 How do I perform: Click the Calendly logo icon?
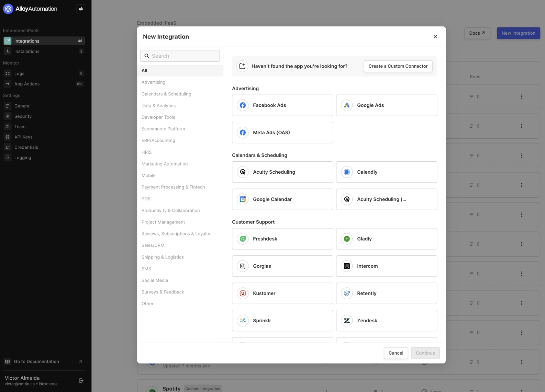coord(347,172)
